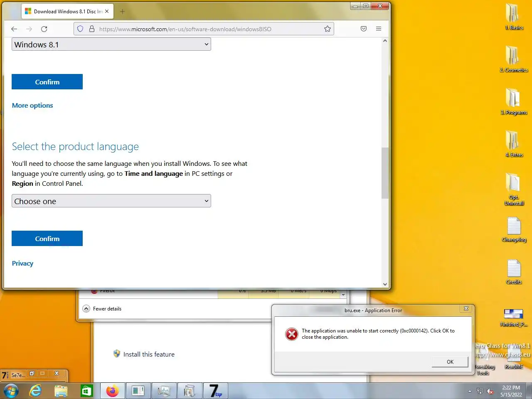Image resolution: width=532 pixels, height=399 pixels.
Task: Launch Internet Explorer from taskbar
Action: pyautogui.click(x=36, y=391)
